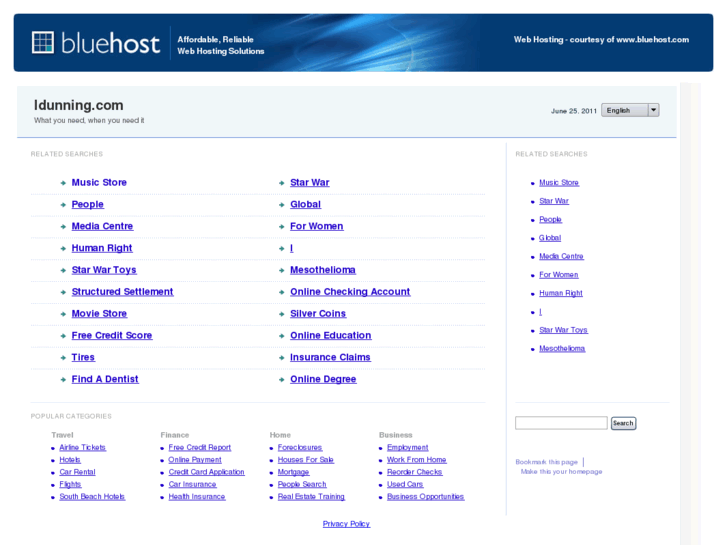Click For Women in the right sidebar
727x545 pixels.
click(x=559, y=275)
